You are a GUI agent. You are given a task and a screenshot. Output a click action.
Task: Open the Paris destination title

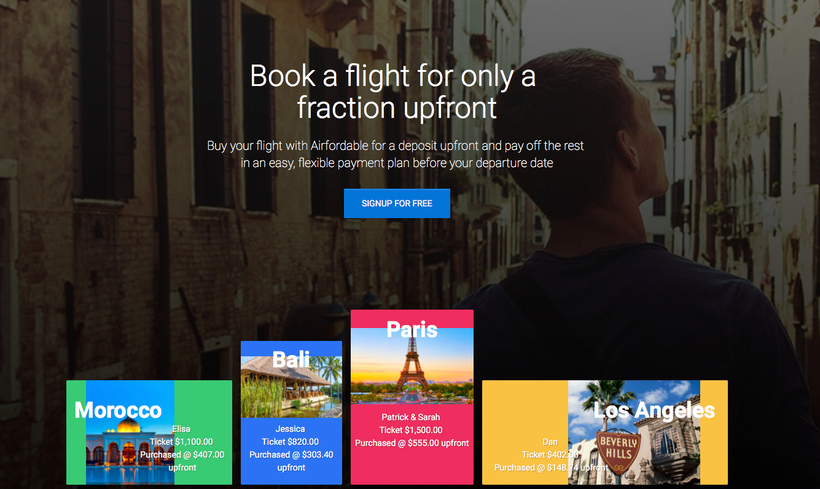click(412, 329)
